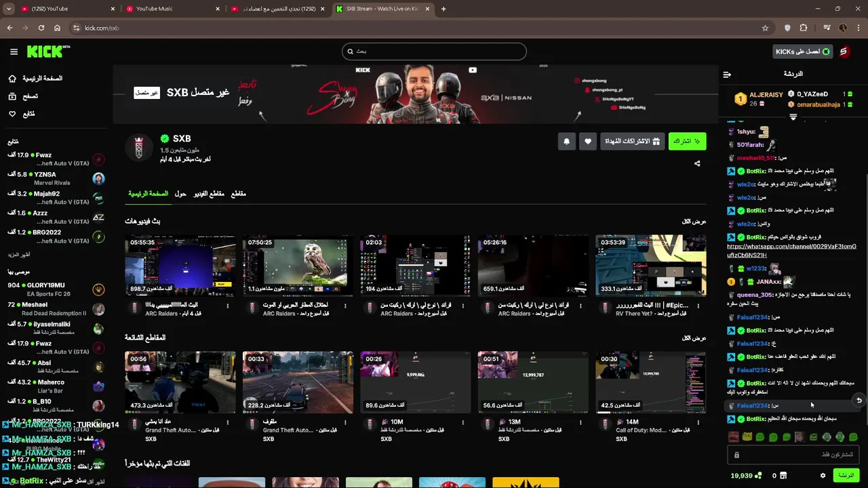Image resolution: width=868 pixels, height=488 pixels.
Task: Open options for the 02:03 video
Action: [x=462, y=306]
